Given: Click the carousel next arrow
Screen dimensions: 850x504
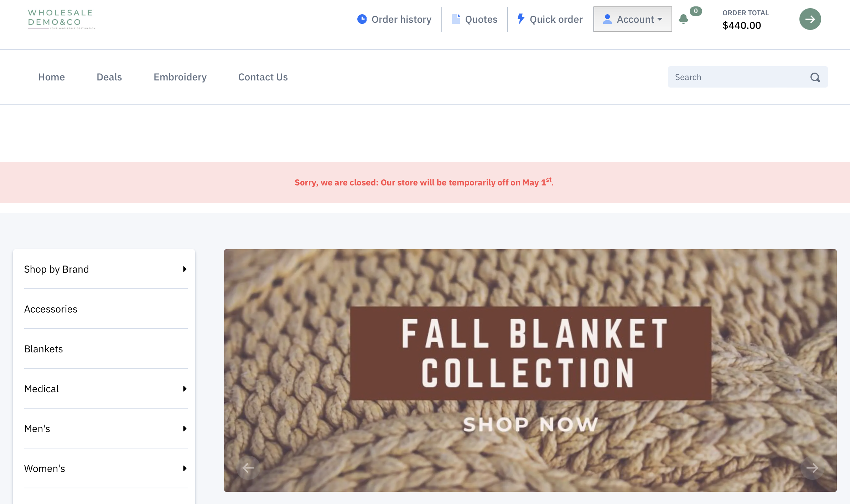Looking at the screenshot, I should point(813,468).
